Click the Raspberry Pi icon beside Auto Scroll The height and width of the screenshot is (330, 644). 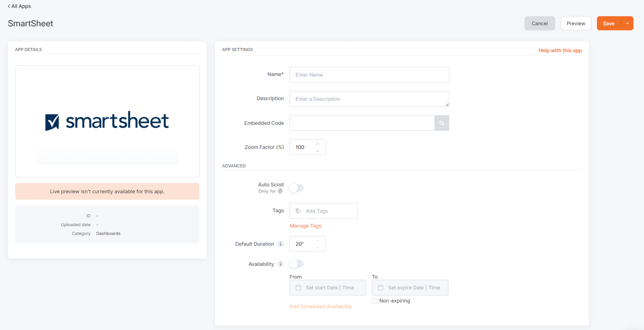281,191
